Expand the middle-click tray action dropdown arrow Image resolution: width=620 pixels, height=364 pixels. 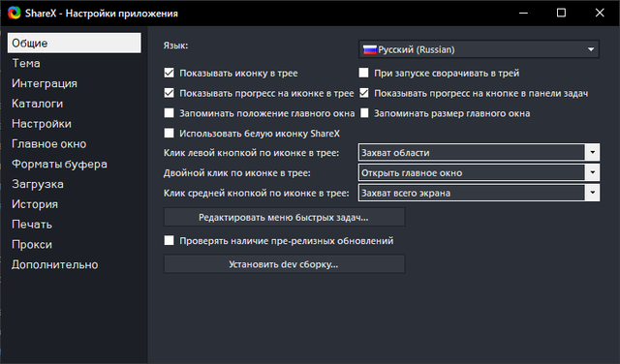pos(592,193)
